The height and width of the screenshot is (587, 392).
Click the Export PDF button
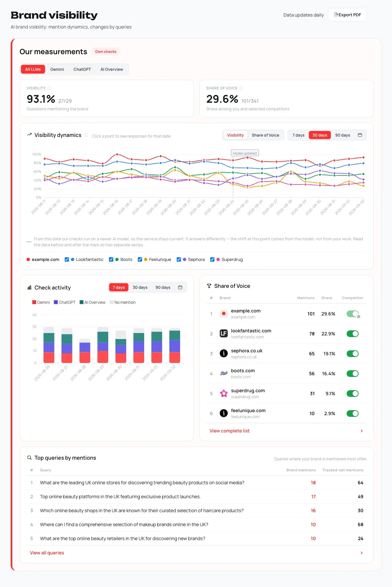coord(347,15)
